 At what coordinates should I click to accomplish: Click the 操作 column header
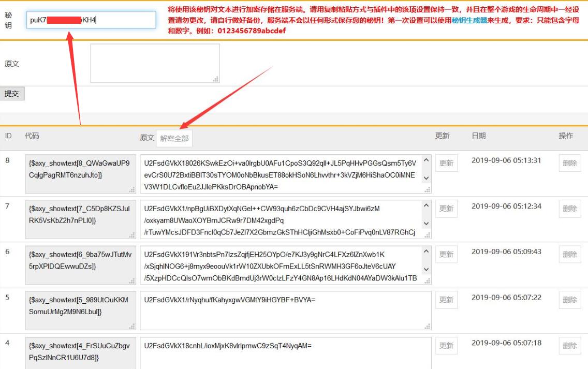(566, 136)
